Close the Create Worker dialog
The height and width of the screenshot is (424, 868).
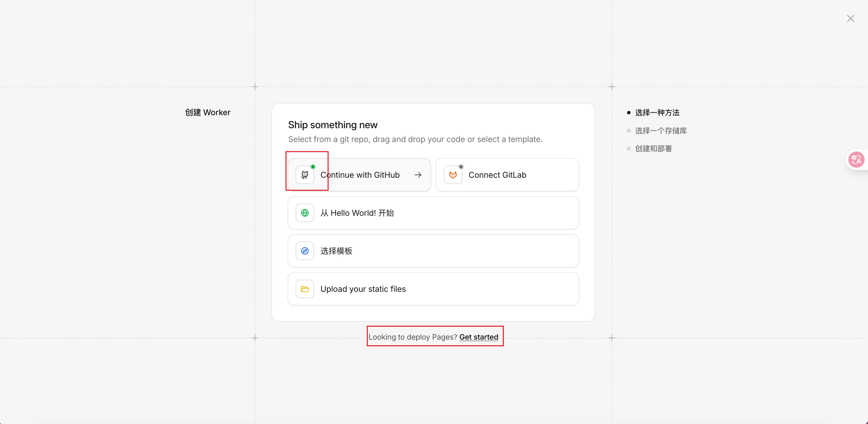point(850,18)
